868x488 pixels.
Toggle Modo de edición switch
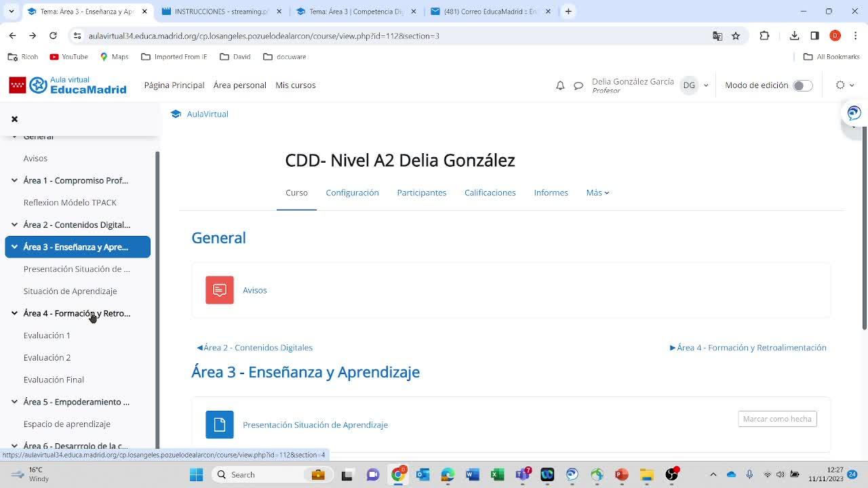point(802,85)
